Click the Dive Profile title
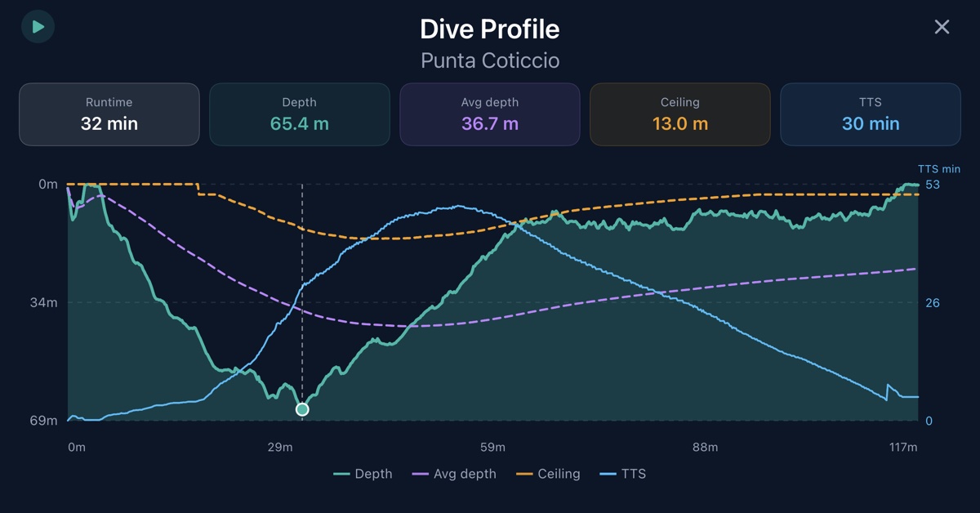 pos(490,29)
